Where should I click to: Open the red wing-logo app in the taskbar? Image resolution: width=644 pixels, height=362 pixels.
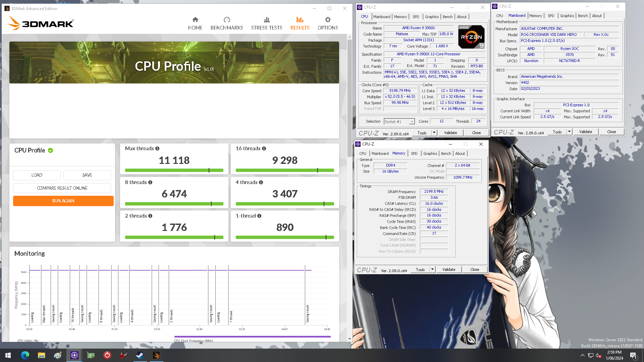coord(123,355)
